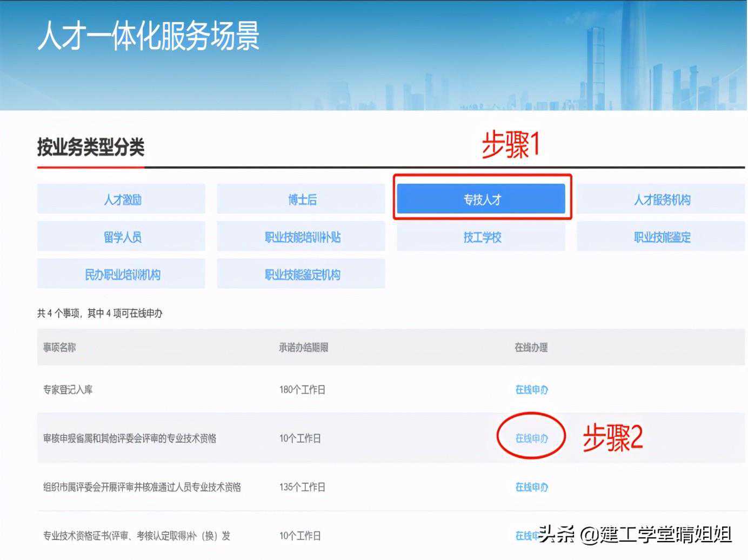Open the 技工学校 category
The width and height of the screenshot is (748, 560).
(x=481, y=237)
